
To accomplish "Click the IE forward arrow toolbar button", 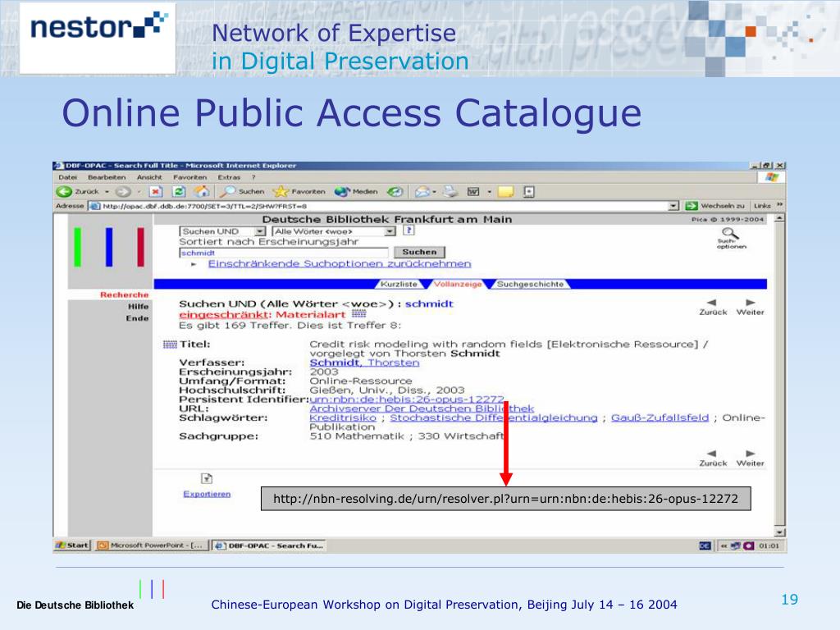I will 123,191.
